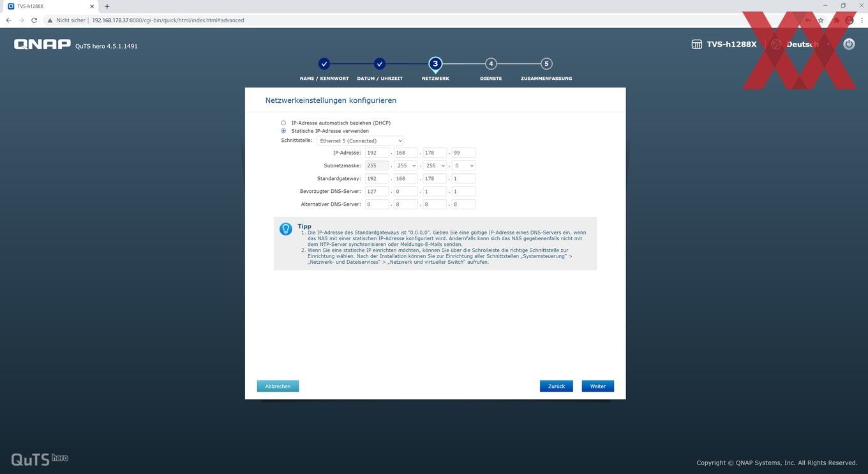
Task: Click 'Netzwerkeinstellungen konfigurieren' heading
Action: click(331, 100)
